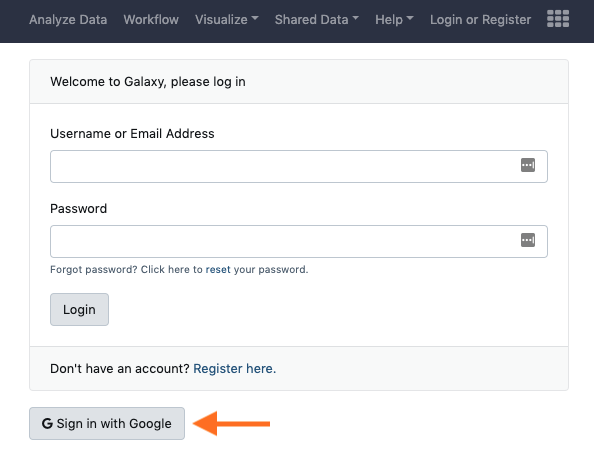Image resolution: width=594 pixels, height=452 pixels.
Task: Open the Shared Data dropdown
Action: pos(317,19)
